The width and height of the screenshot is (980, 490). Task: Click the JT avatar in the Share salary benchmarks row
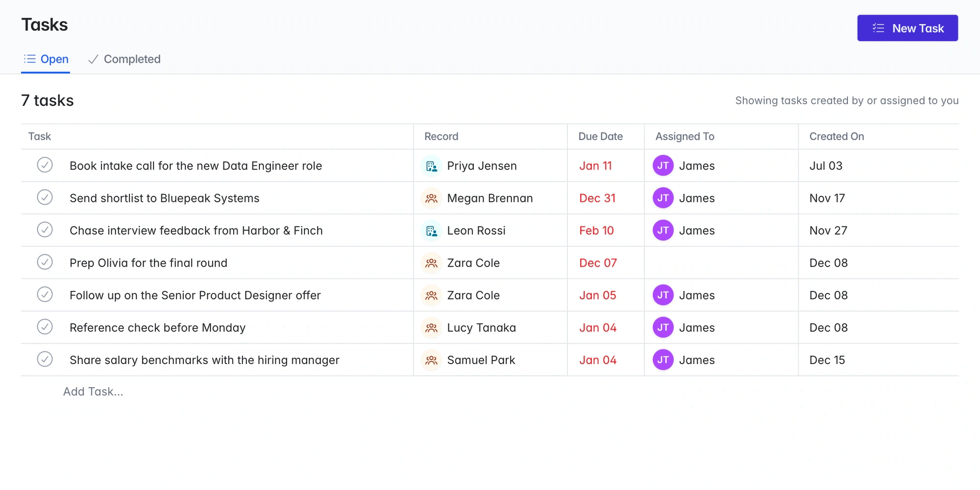(663, 360)
